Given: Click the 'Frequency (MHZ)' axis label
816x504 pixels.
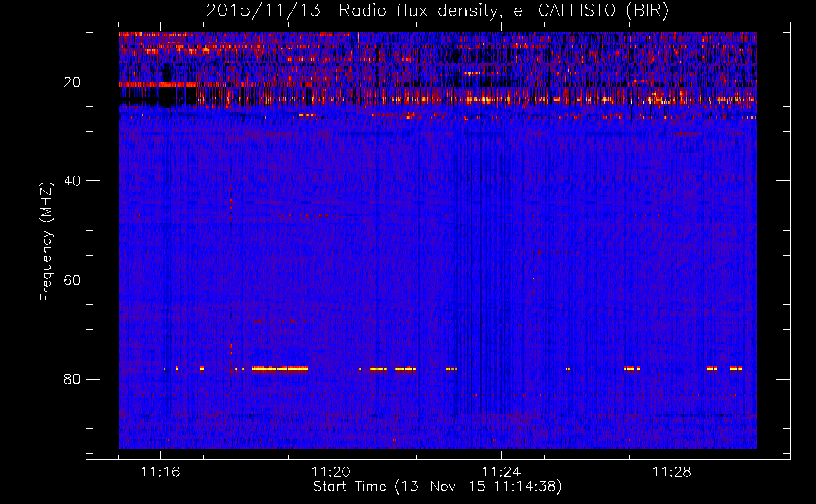Looking at the screenshot, I should 46,242.
